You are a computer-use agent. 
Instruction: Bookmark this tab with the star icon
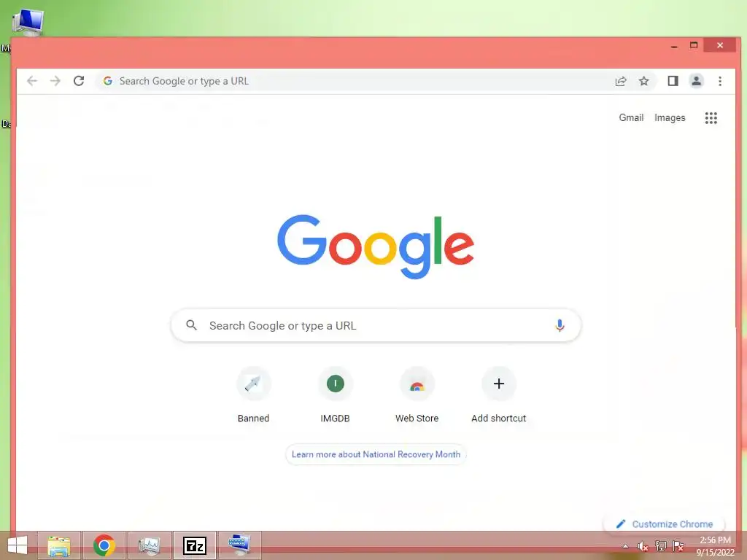coord(644,81)
